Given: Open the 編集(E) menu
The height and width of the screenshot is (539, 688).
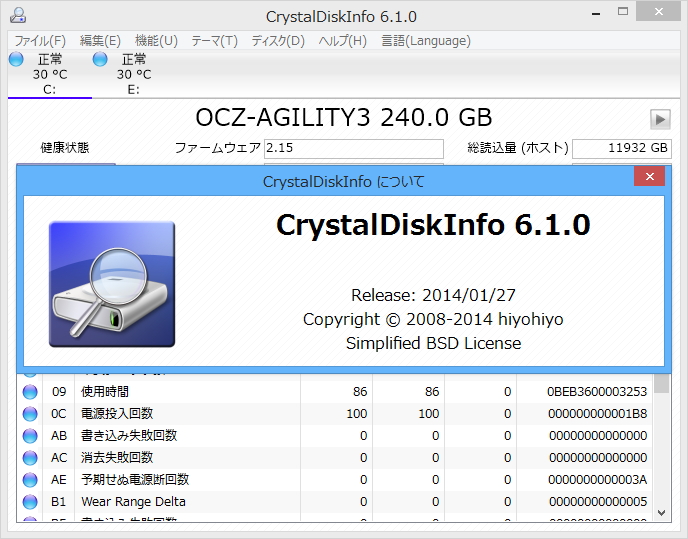Looking at the screenshot, I should click(100, 41).
